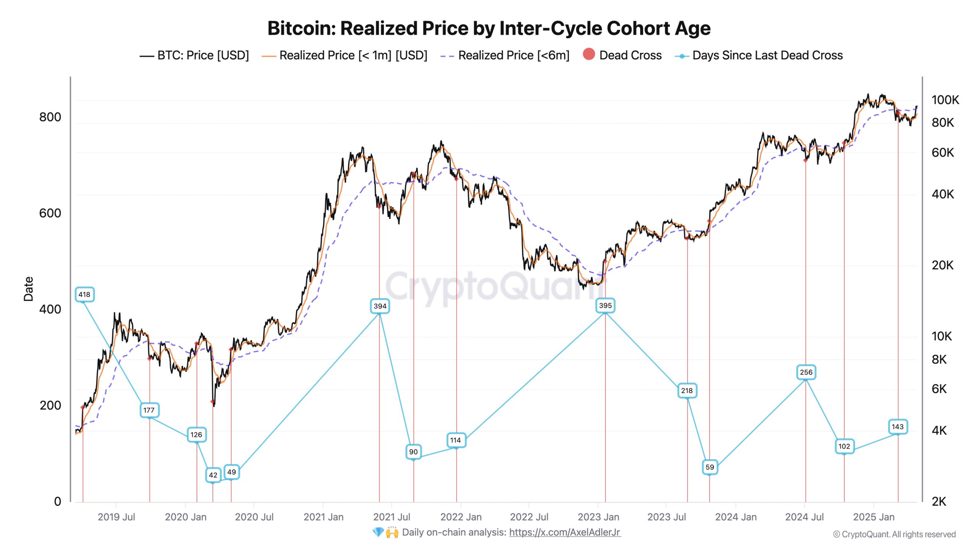Click the blue diamond emoji icon
This screenshot has width=980, height=551.
coord(378,532)
